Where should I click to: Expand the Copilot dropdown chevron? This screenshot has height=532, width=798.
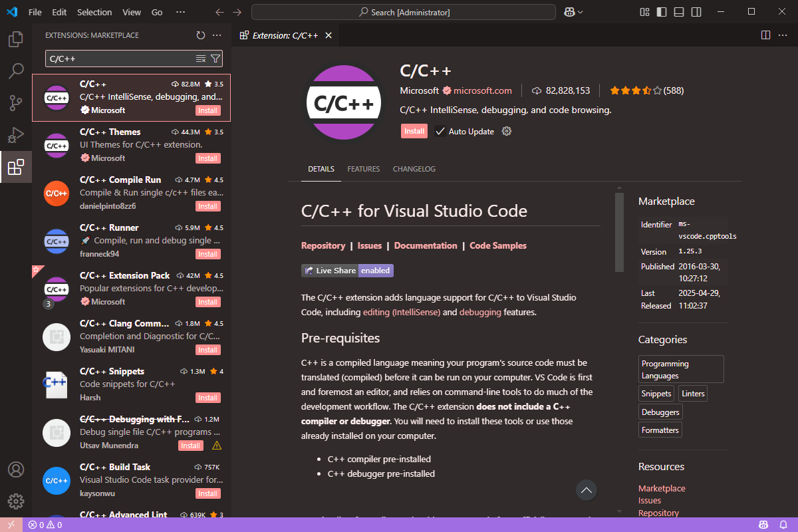pyautogui.click(x=581, y=12)
